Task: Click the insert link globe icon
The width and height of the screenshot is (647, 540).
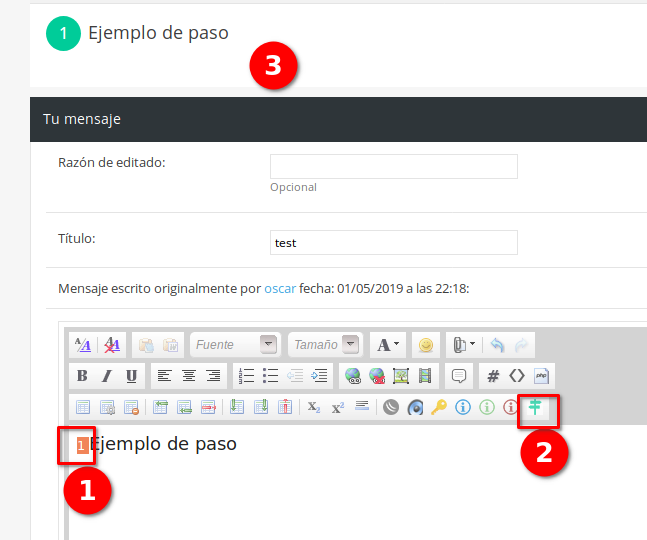Action: tap(352, 376)
